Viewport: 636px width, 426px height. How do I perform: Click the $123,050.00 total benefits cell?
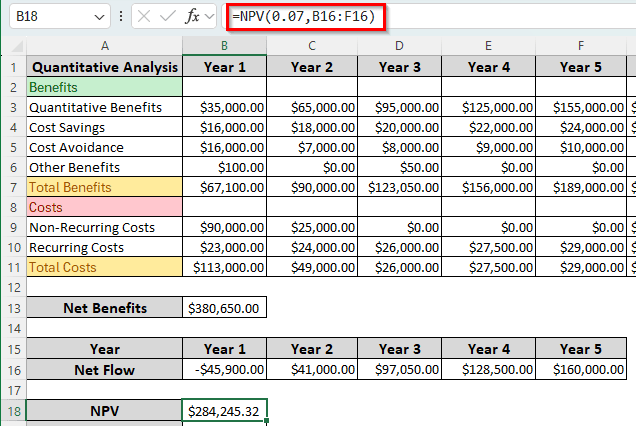[x=400, y=187]
